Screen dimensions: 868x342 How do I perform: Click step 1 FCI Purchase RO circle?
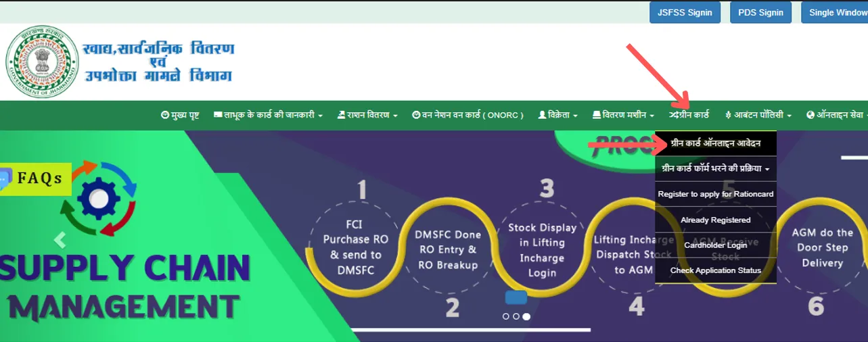pyautogui.click(x=356, y=247)
